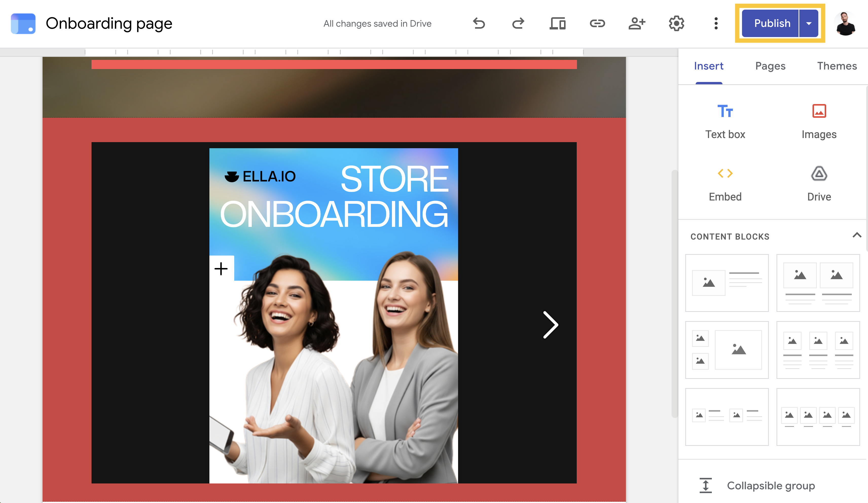Open share with others icon
The width and height of the screenshot is (868, 503).
click(637, 23)
